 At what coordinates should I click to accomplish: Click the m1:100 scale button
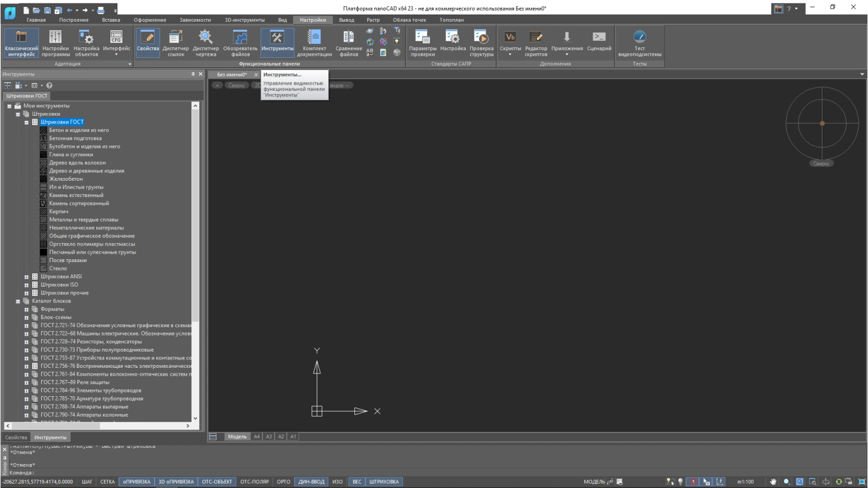pyautogui.click(x=745, y=482)
